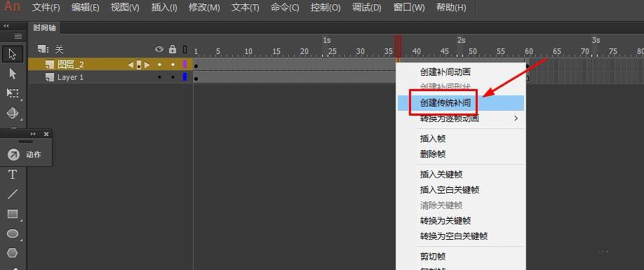Toggle lock dot of Layer 1
Screen dimensions: 644x270
tap(173, 77)
